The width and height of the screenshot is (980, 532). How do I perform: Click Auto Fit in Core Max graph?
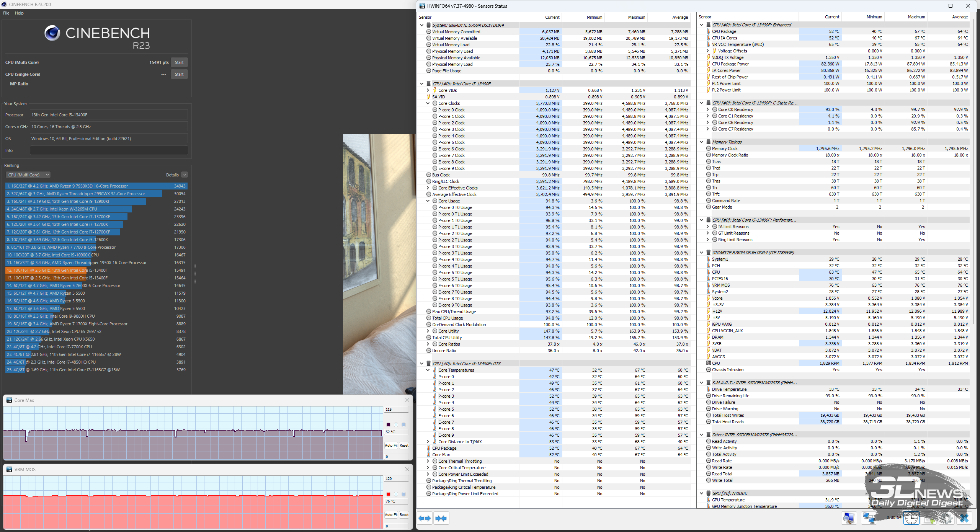[x=391, y=446]
